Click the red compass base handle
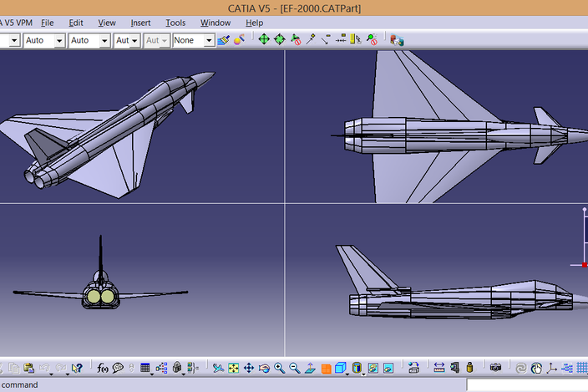Image resolution: width=588 pixels, height=392 pixels. (x=585, y=265)
